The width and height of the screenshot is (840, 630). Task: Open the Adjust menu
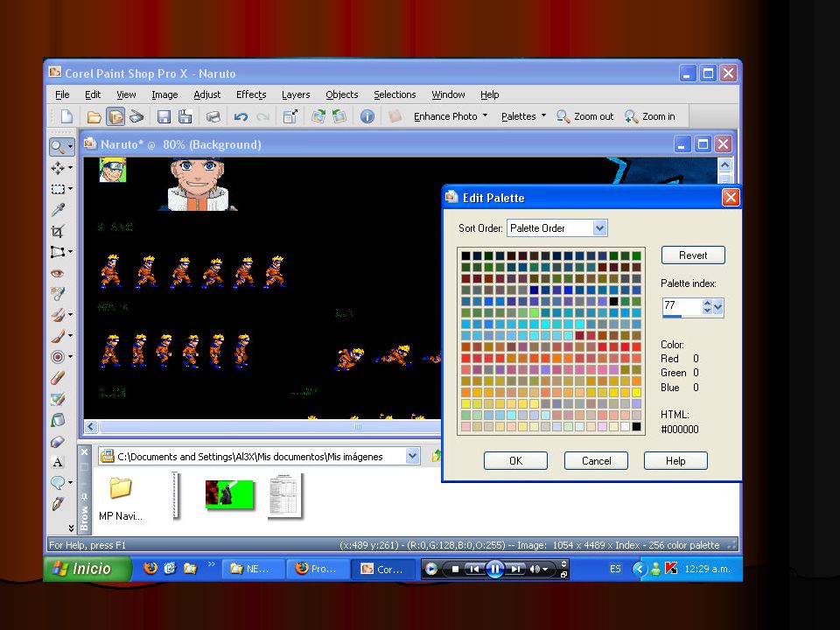(x=206, y=94)
